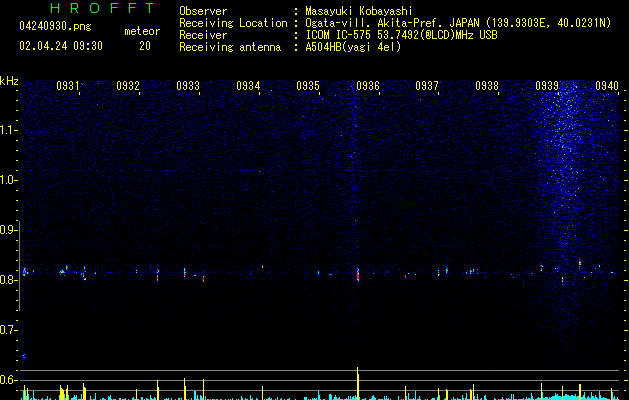The height and width of the screenshot is (400, 629).
Task: Click the 0939 time marker
Action: click(x=547, y=85)
